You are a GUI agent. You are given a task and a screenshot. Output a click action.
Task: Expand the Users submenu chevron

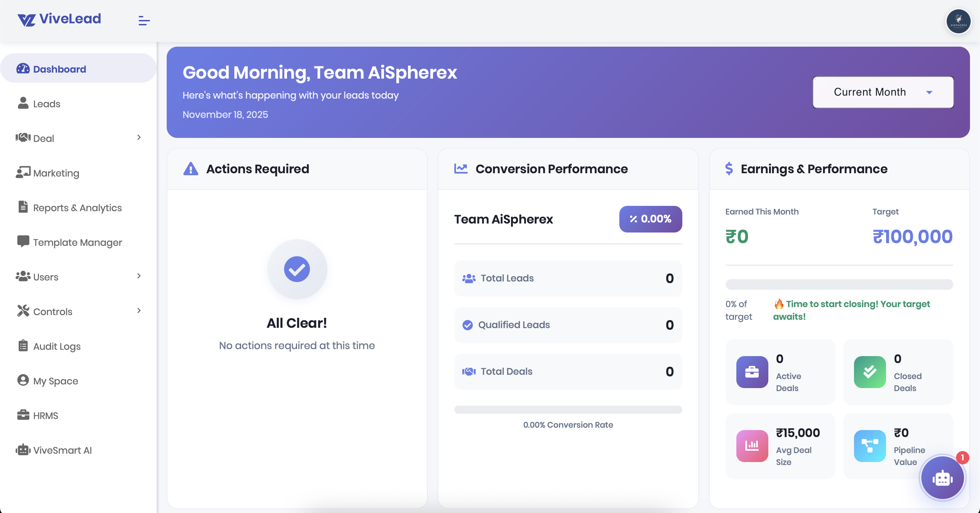tap(139, 276)
